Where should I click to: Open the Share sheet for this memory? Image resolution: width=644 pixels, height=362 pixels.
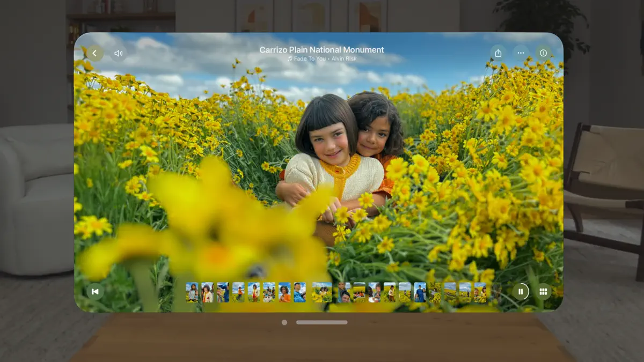click(x=499, y=53)
